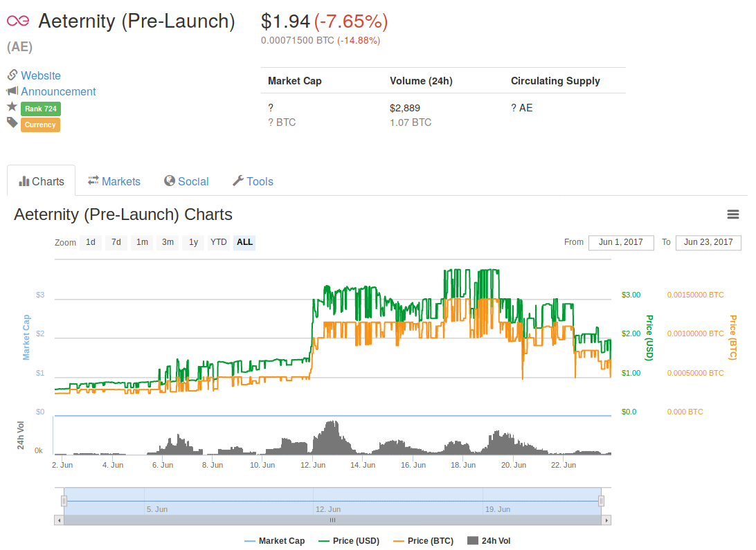Click the Aeternity infinity logo icon
This screenshot has width=756, height=550.
pos(18,21)
